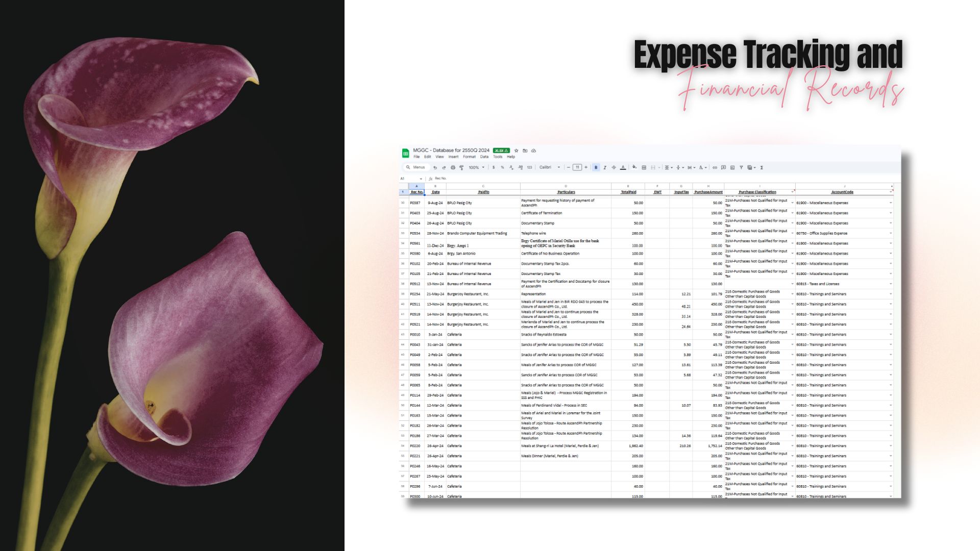Insert a chart
The height and width of the screenshot is (551, 980).
pos(732,167)
